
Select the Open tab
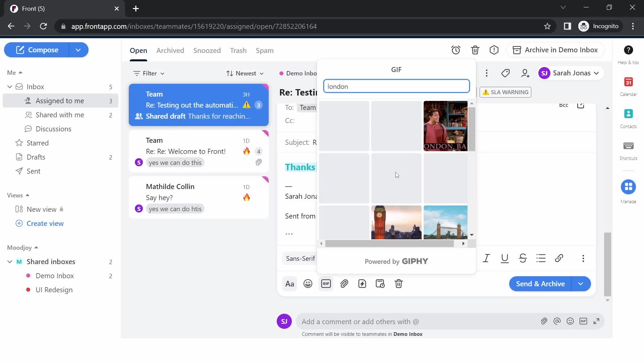(139, 51)
